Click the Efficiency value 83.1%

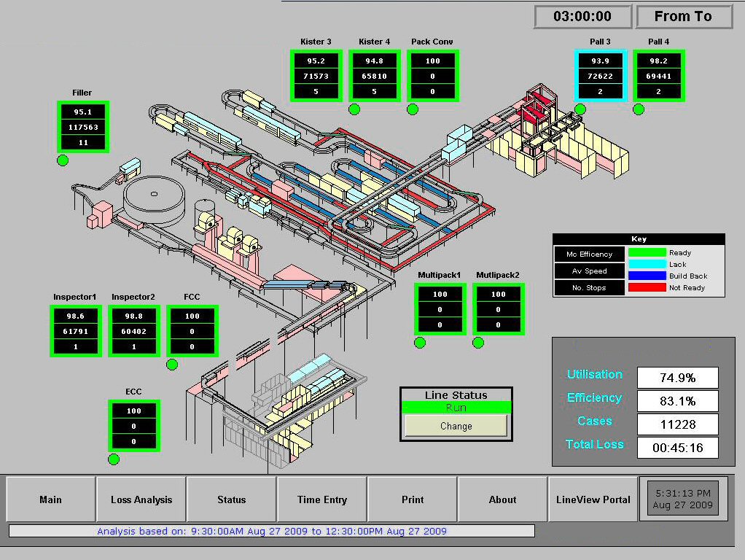[x=677, y=401]
